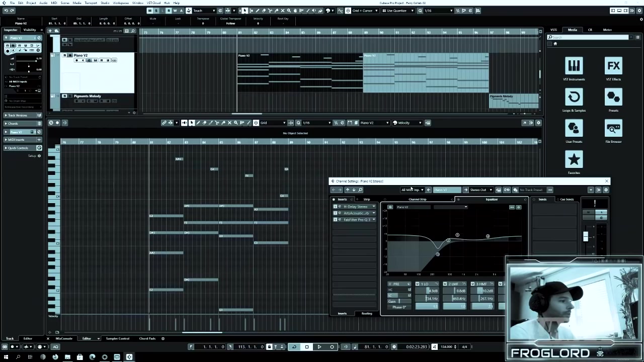Open the Presets icon in Media rack

(x=613, y=97)
